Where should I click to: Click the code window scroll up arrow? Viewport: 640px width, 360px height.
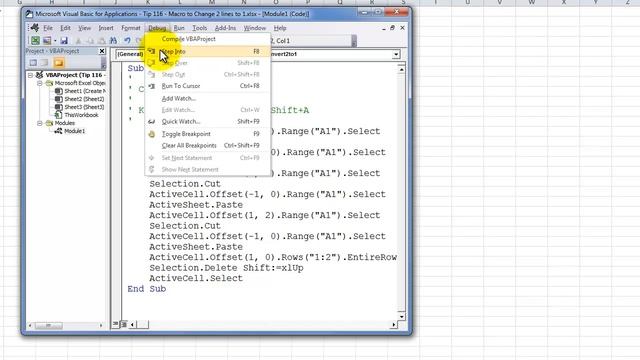[x=401, y=70]
